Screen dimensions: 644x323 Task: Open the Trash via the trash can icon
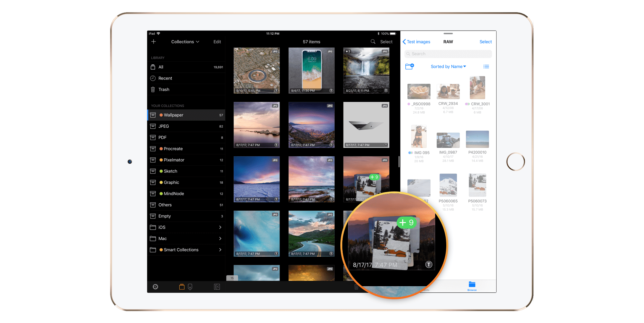coord(153,89)
